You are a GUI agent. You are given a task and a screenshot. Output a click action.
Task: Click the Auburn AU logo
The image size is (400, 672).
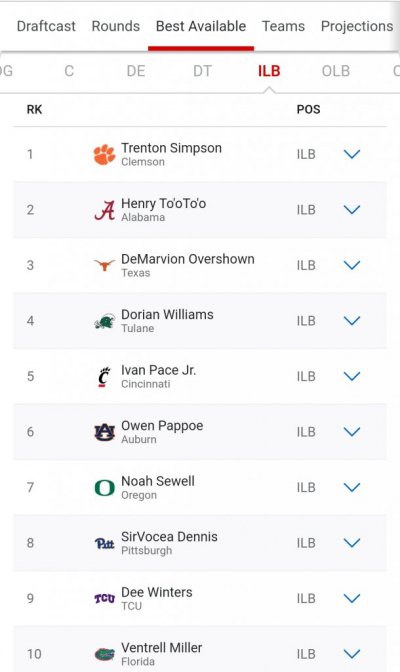click(x=105, y=432)
